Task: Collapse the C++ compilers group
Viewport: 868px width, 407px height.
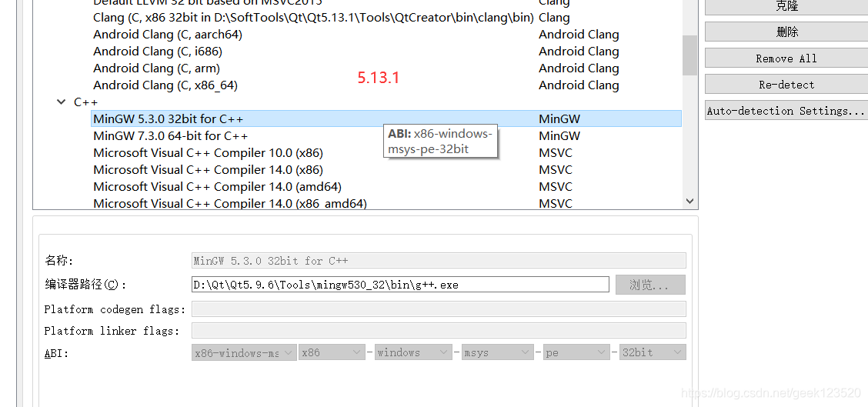Action: click(62, 102)
